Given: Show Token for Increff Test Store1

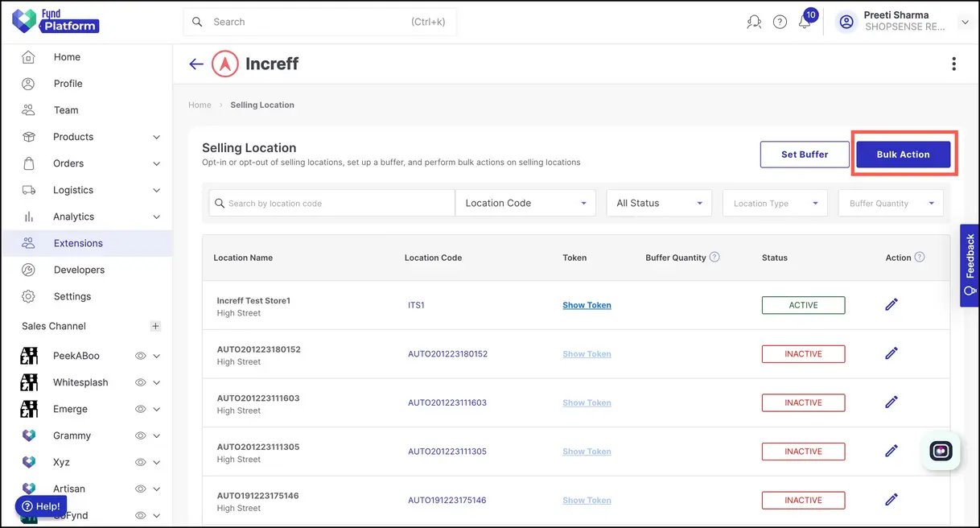Looking at the screenshot, I should click(x=587, y=305).
